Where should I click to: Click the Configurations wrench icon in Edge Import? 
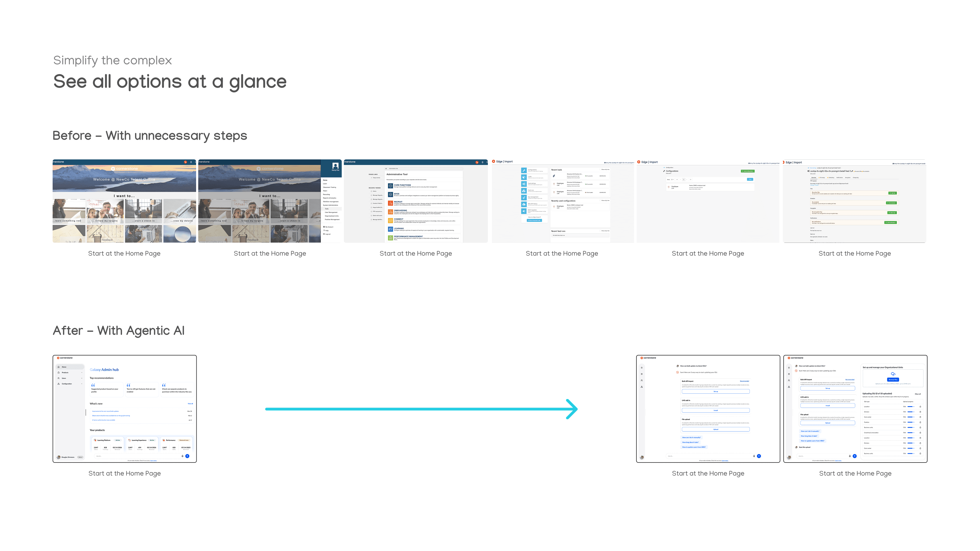[524, 170]
